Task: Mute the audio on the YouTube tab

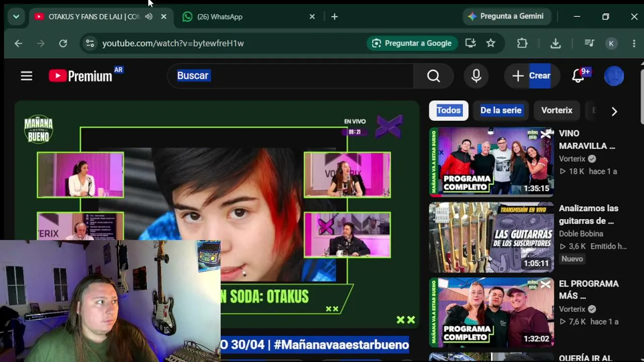Action: coord(148,17)
